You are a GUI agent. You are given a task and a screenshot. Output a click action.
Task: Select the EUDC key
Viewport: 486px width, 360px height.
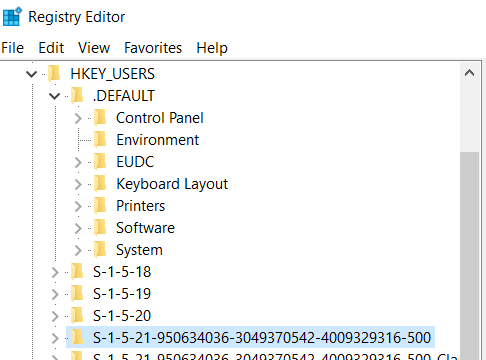(135, 162)
